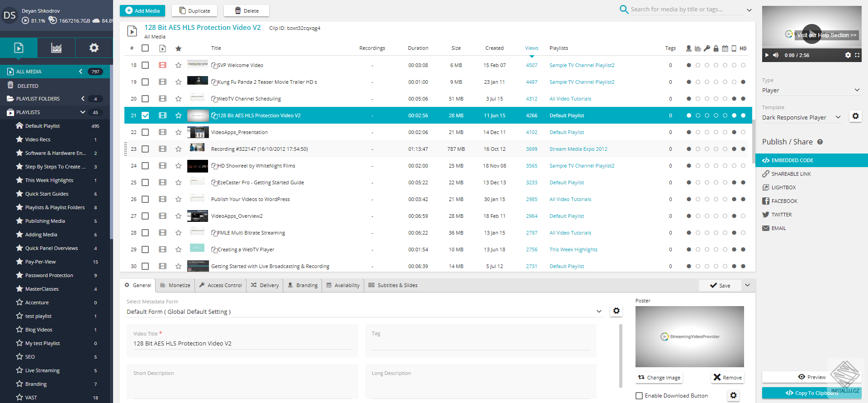Click the media library icon in sidebar
The image size is (868, 403).
click(x=19, y=48)
